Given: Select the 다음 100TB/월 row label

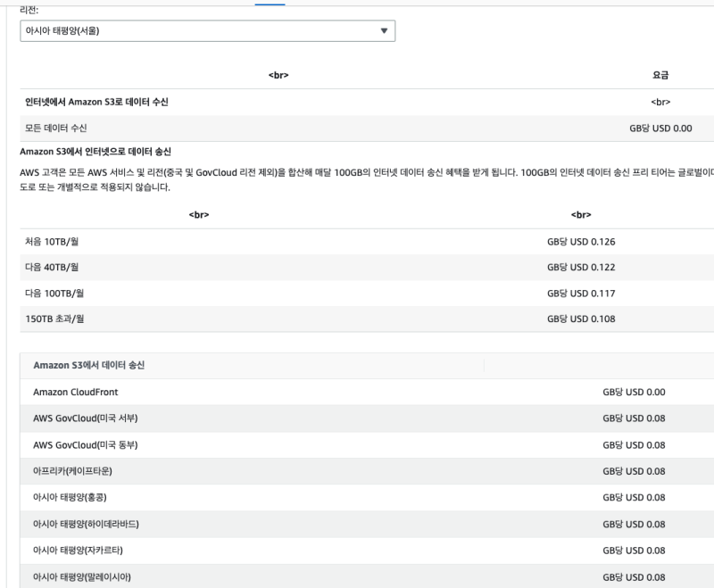Looking at the screenshot, I should pos(54,293).
